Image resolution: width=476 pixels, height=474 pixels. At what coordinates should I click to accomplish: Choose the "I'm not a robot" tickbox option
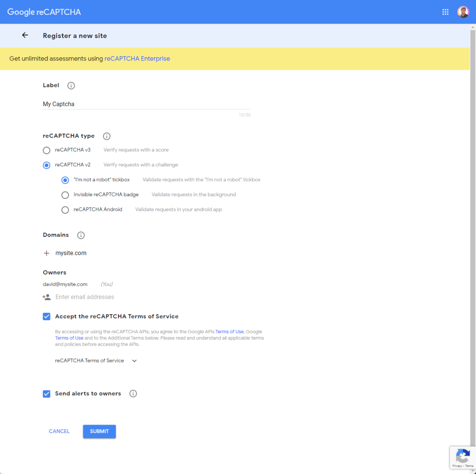coord(65,180)
